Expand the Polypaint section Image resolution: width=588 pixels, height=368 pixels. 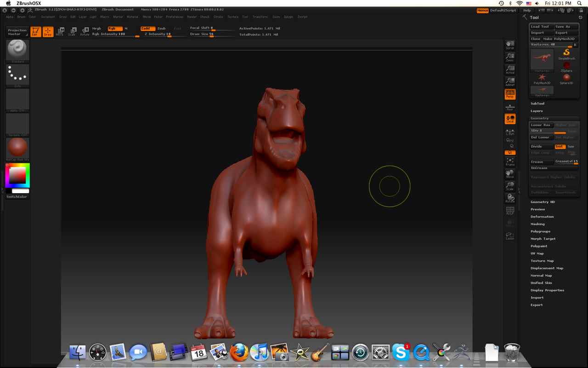point(539,246)
